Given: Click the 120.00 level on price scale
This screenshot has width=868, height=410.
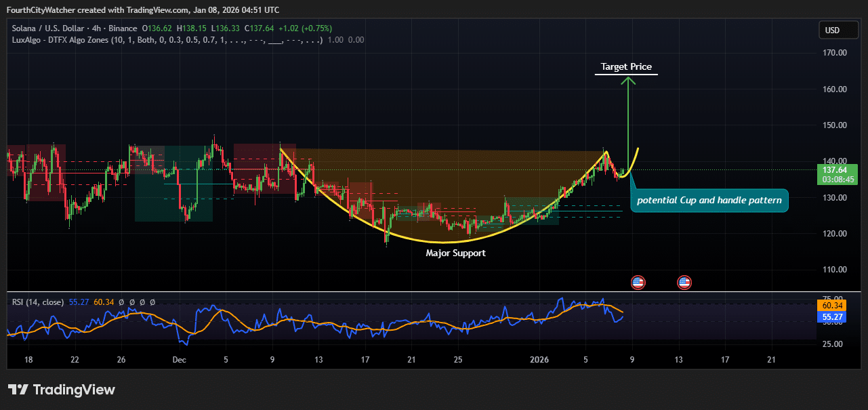Looking at the screenshot, I should 833,233.
